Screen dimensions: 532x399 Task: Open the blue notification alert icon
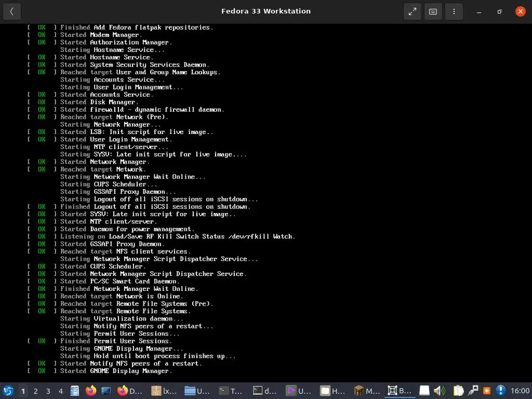point(501,391)
